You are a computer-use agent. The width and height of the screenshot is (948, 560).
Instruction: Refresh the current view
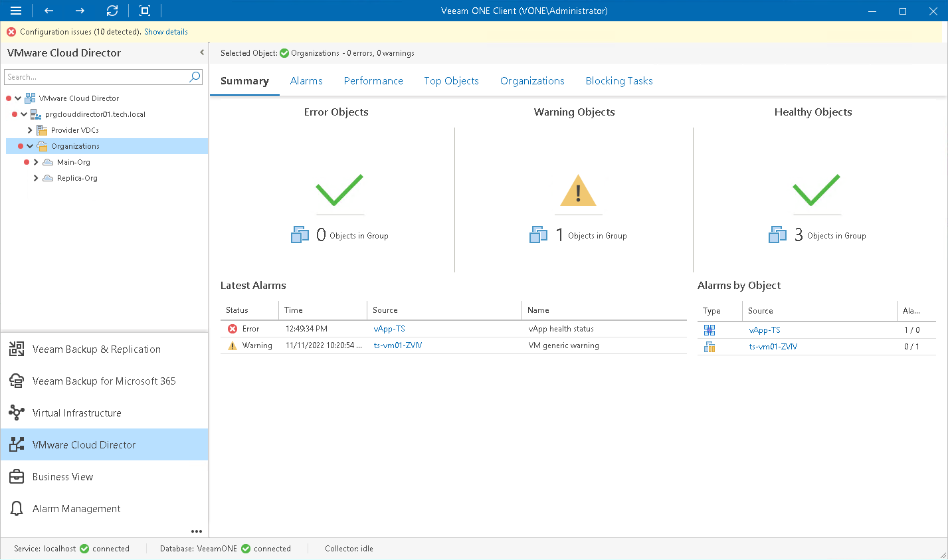112,11
